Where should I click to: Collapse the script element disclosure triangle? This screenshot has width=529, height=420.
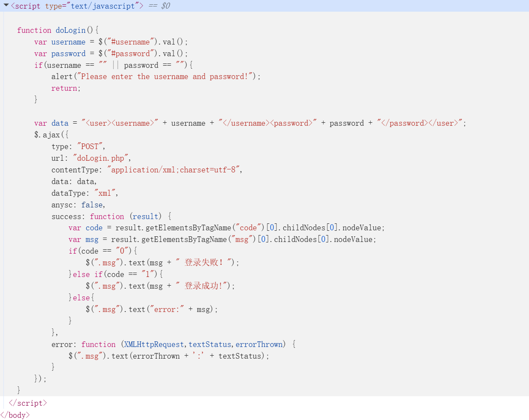click(6, 5)
